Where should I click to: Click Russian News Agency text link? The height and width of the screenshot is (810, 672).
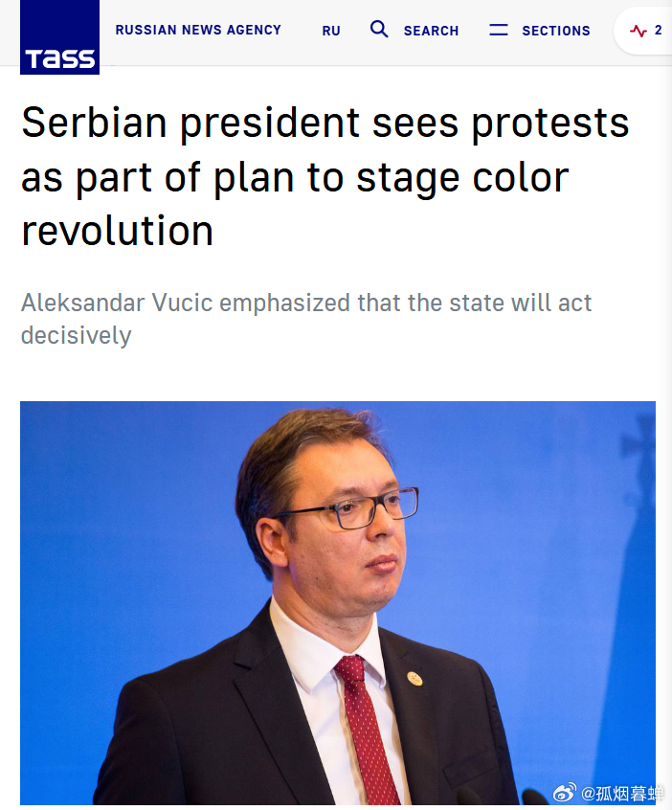point(198,30)
